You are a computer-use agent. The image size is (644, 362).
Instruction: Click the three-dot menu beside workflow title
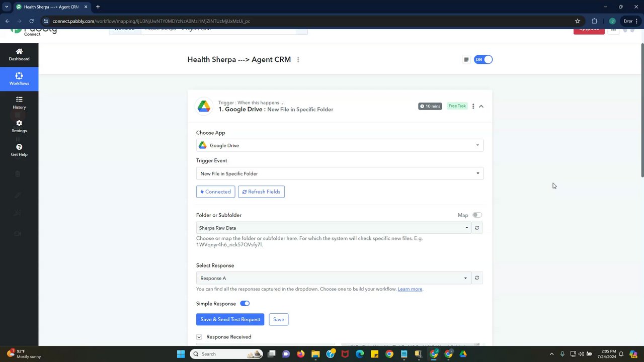(298, 60)
